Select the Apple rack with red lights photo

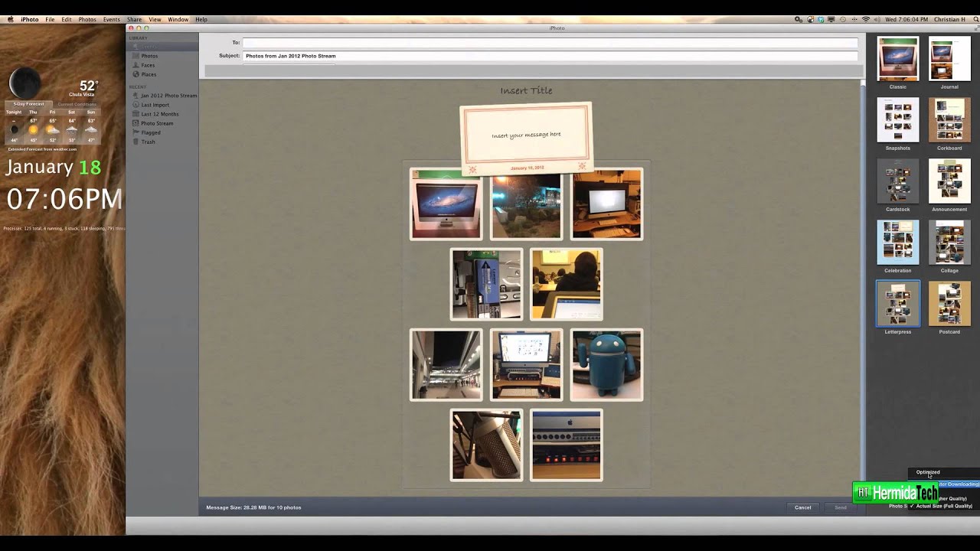tap(567, 445)
